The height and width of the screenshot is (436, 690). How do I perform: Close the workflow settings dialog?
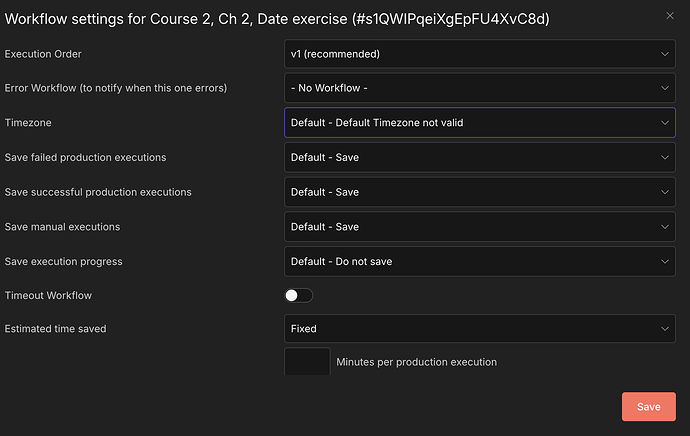pos(669,15)
